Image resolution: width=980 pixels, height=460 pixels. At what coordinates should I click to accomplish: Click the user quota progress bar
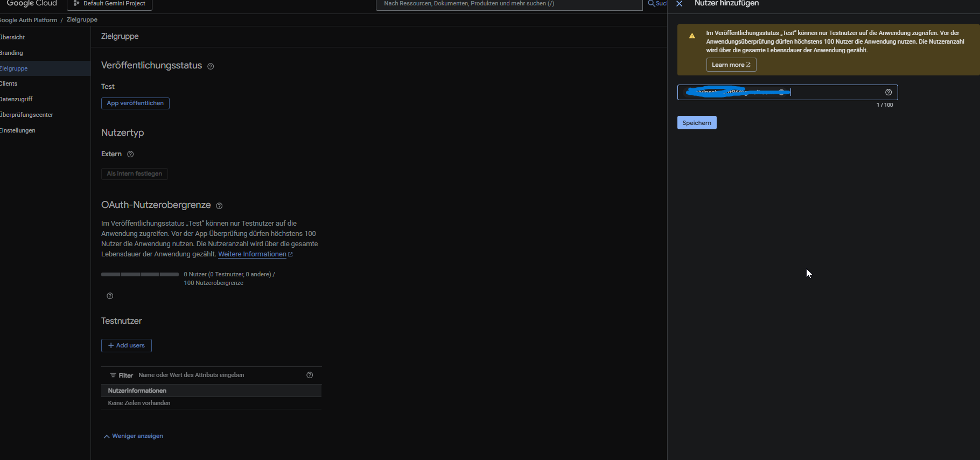click(140, 275)
